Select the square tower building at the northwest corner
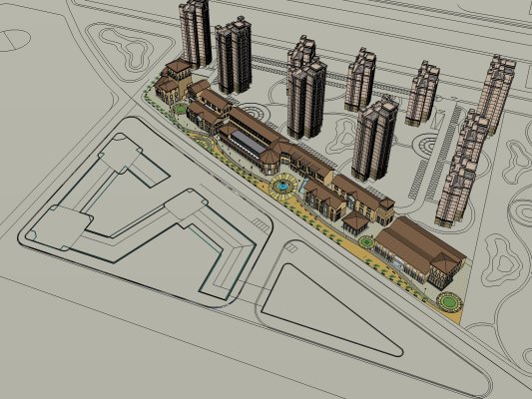The image size is (532, 399). (x=173, y=81)
